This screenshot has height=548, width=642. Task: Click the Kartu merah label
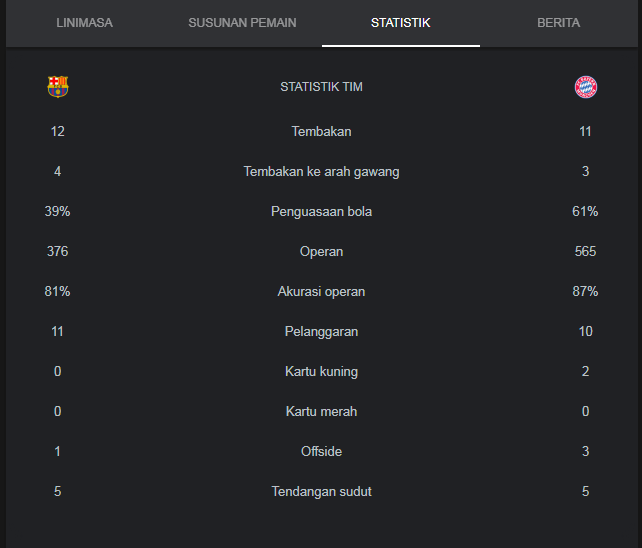(x=321, y=411)
